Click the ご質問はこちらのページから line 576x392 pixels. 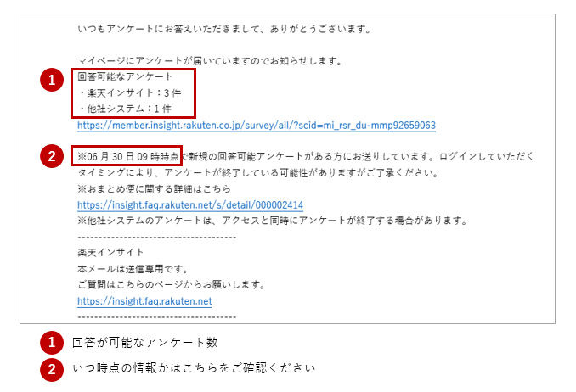pos(171,285)
